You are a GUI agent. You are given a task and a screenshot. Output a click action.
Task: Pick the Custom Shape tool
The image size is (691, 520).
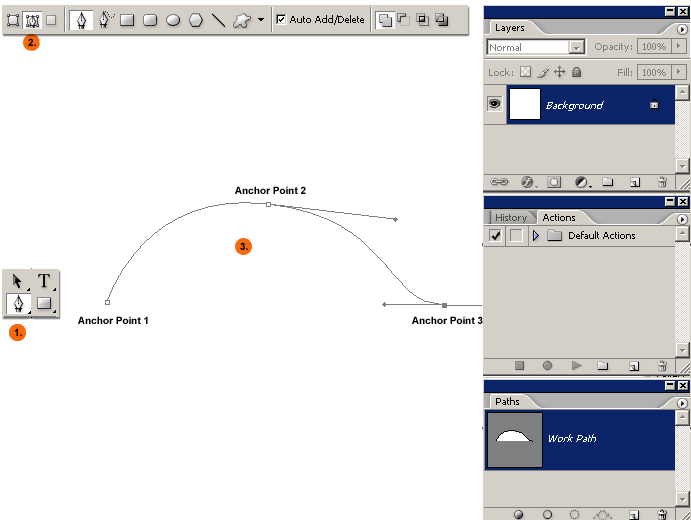click(241, 20)
